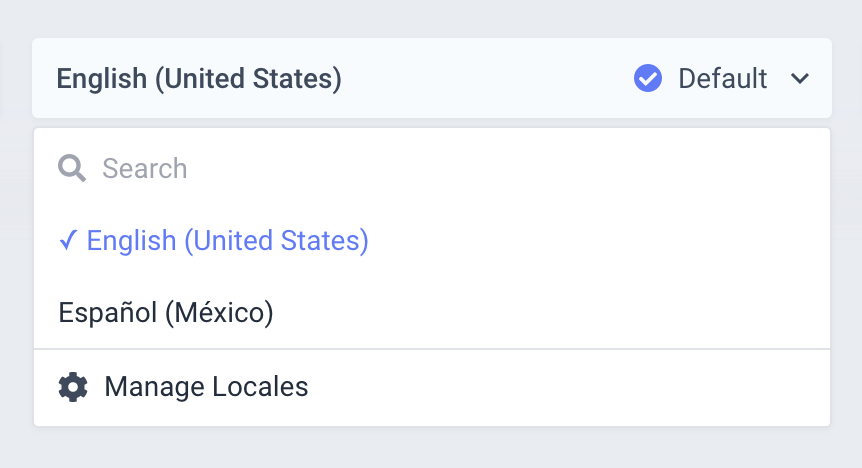Viewport: 862px width, 468px height.
Task: Click empty area right of Español (México)
Action: 550,312
